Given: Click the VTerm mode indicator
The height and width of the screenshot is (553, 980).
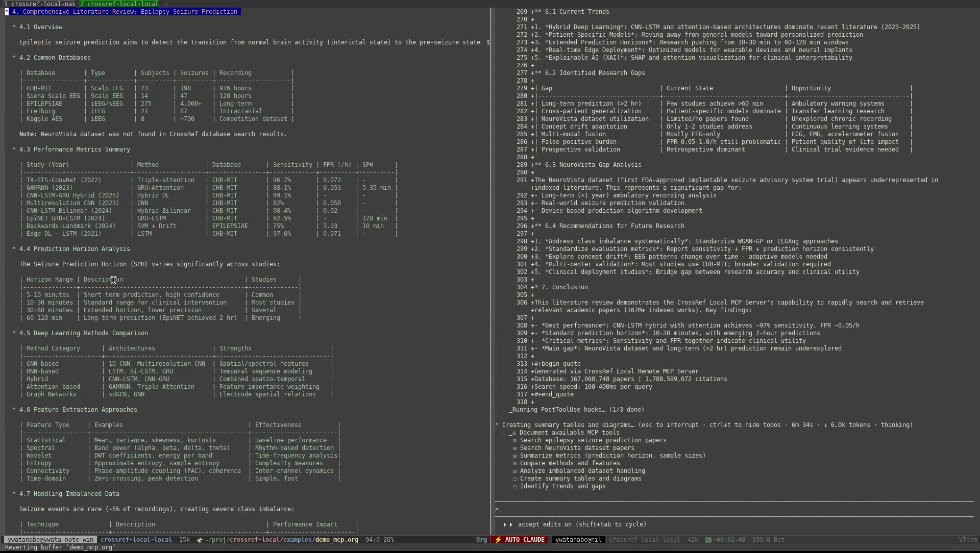Looking at the screenshot, I should click(x=967, y=540).
